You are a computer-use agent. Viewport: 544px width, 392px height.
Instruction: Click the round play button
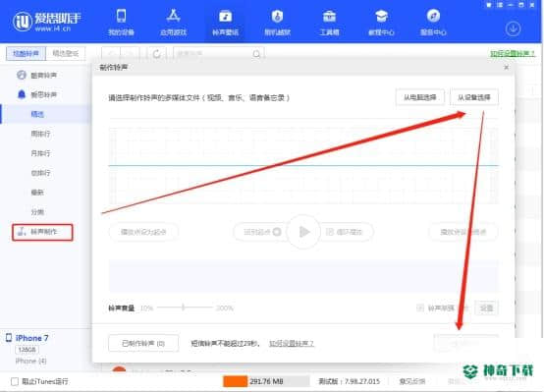303,232
